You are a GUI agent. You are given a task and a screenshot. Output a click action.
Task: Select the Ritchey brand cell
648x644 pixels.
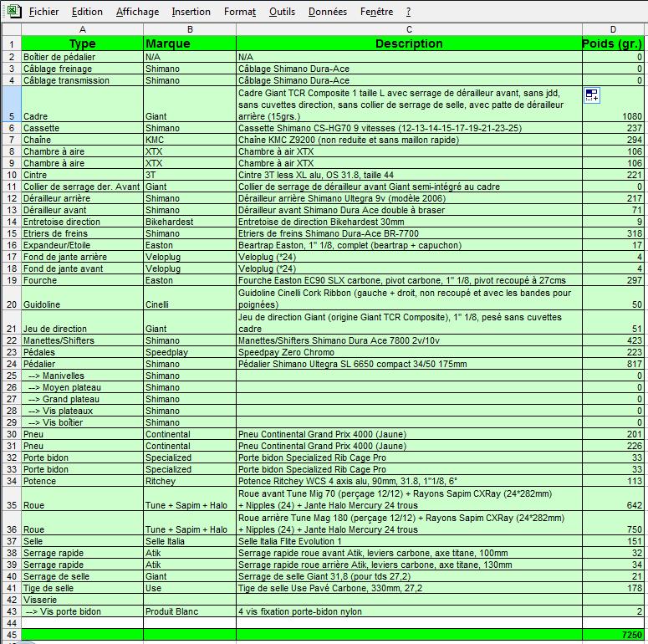[x=190, y=481]
